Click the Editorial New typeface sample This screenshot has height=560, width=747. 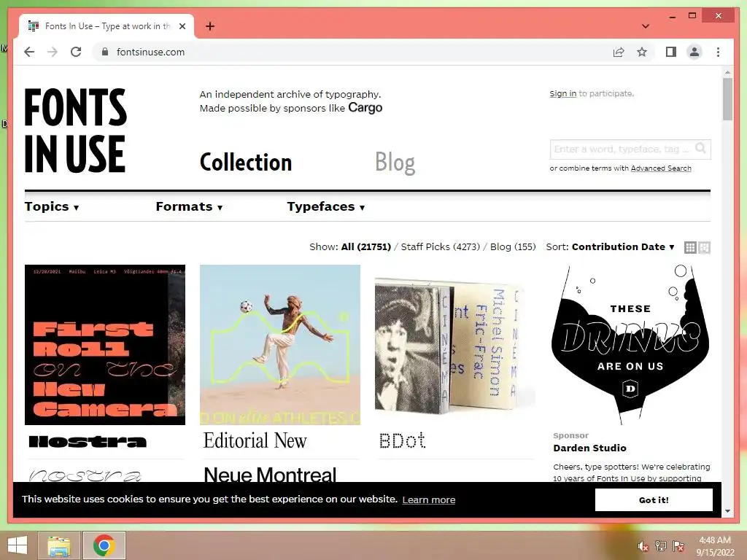[255, 440]
